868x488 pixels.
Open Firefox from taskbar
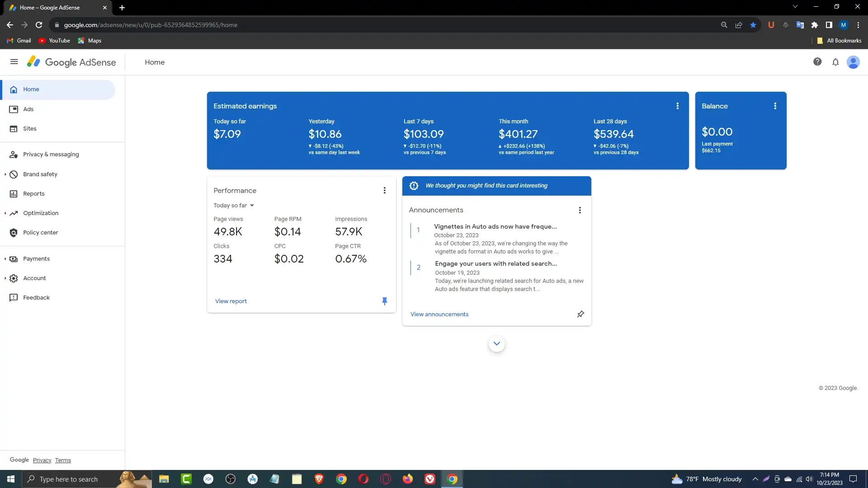[x=408, y=479]
